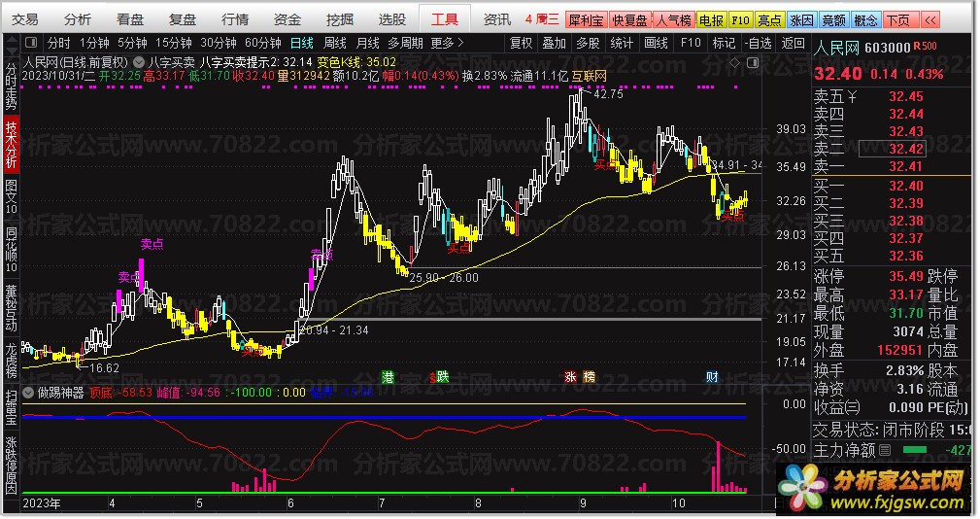Click the diamond icon in chart header
Image resolution: width=980 pixels, height=519 pixels.
coord(735,62)
